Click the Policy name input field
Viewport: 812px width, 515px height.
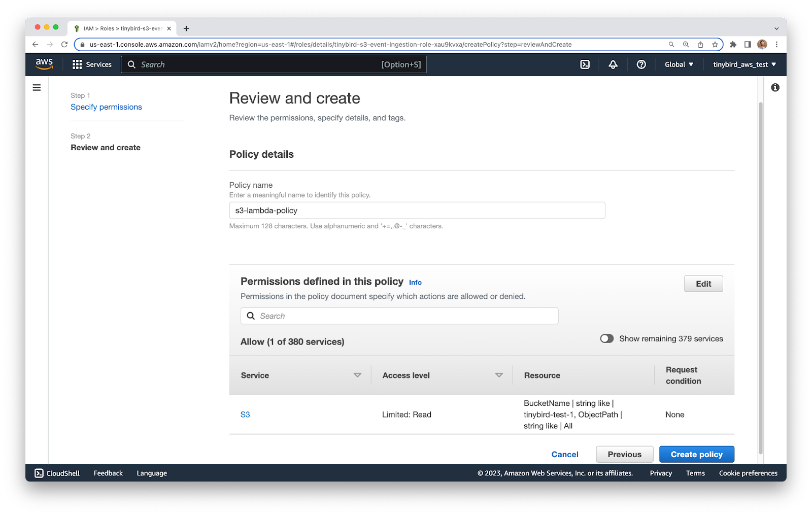417,211
